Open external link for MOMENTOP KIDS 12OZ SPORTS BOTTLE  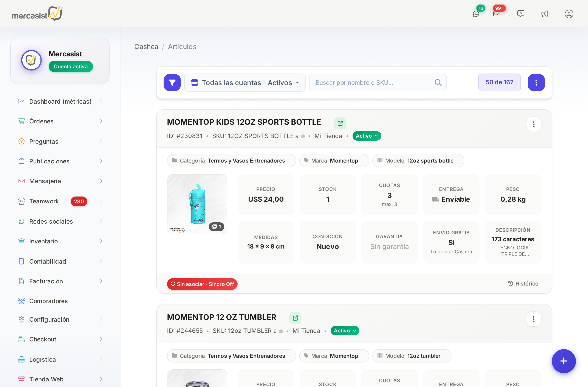(340, 123)
